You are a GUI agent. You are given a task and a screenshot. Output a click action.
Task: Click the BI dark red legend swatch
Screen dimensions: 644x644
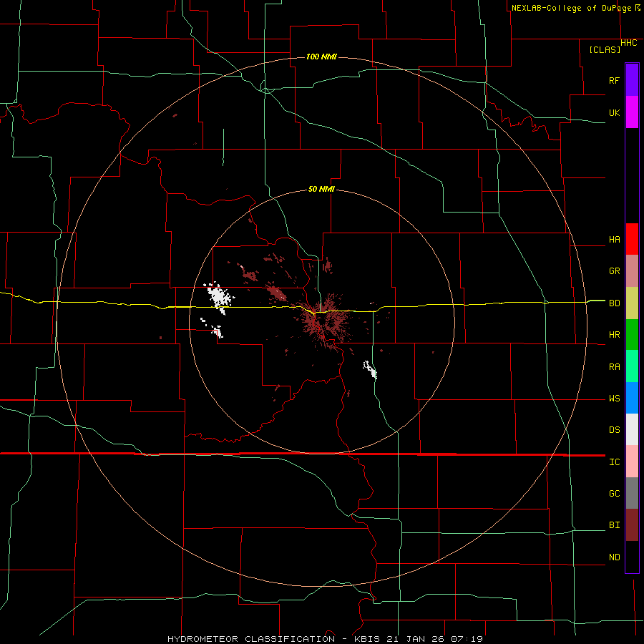(632, 525)
